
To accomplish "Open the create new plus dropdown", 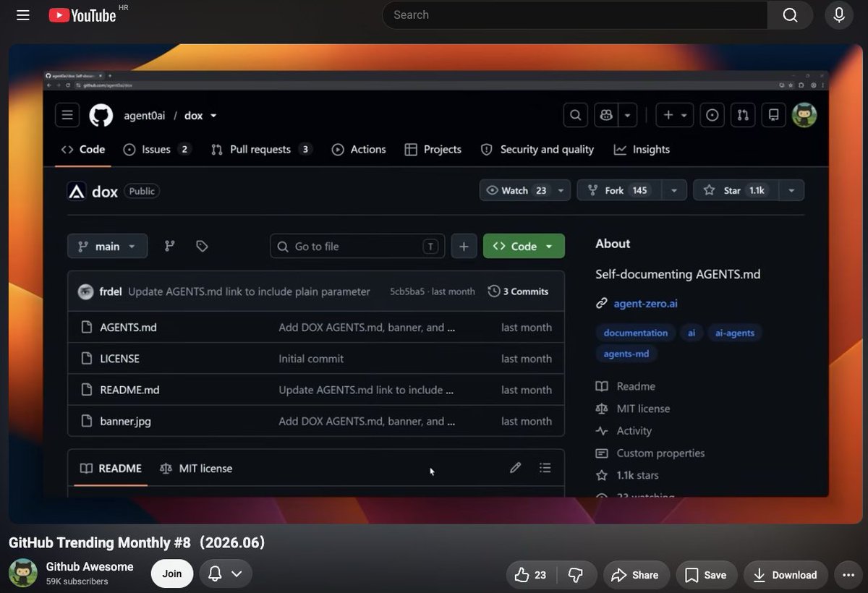I will (x=675, y=115).
